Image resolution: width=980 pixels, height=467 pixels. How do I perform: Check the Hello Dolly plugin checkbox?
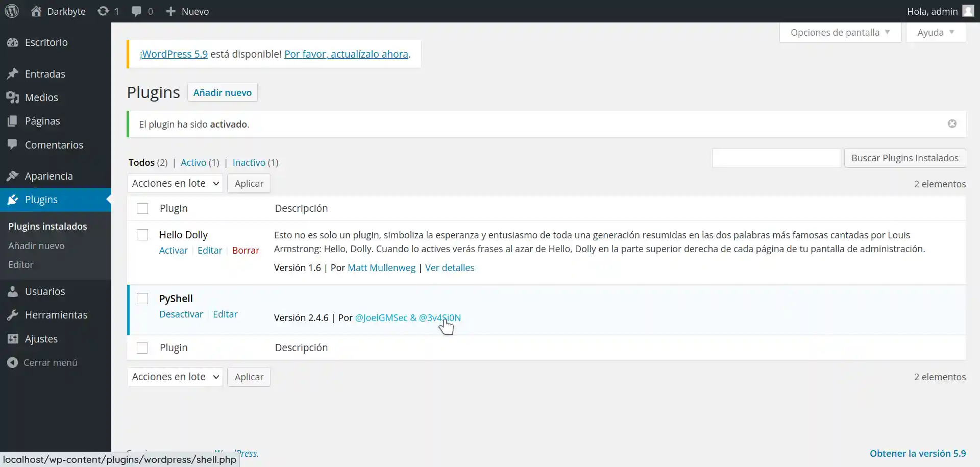(x=142, y=235)
